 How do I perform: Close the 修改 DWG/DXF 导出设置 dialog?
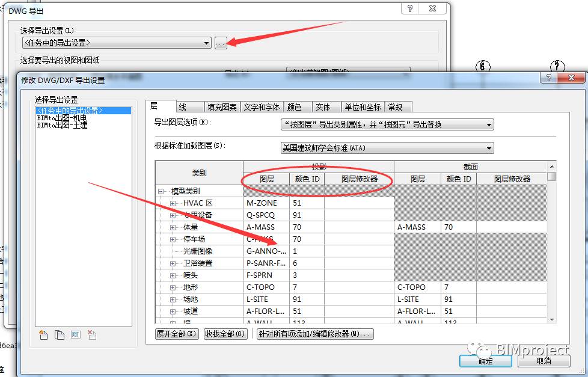pyautogui.click(x=571, y=78)
